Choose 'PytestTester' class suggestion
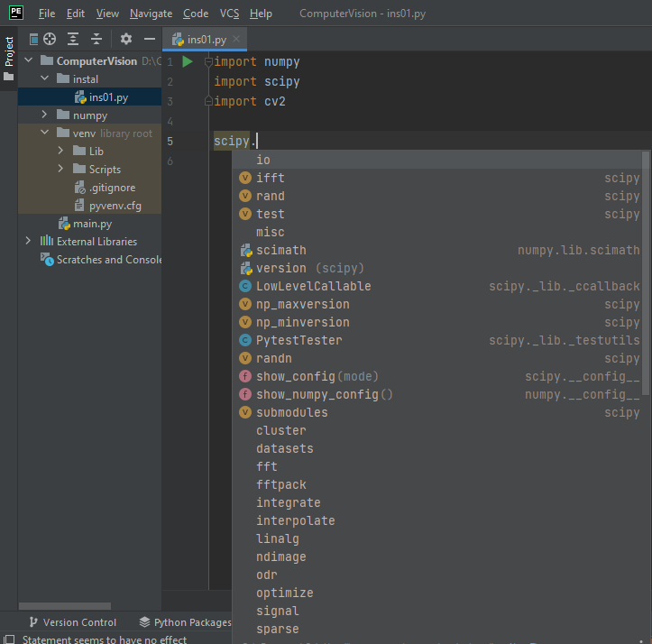The width and height of the screenshot is (652, 644). tap(436, 340)
